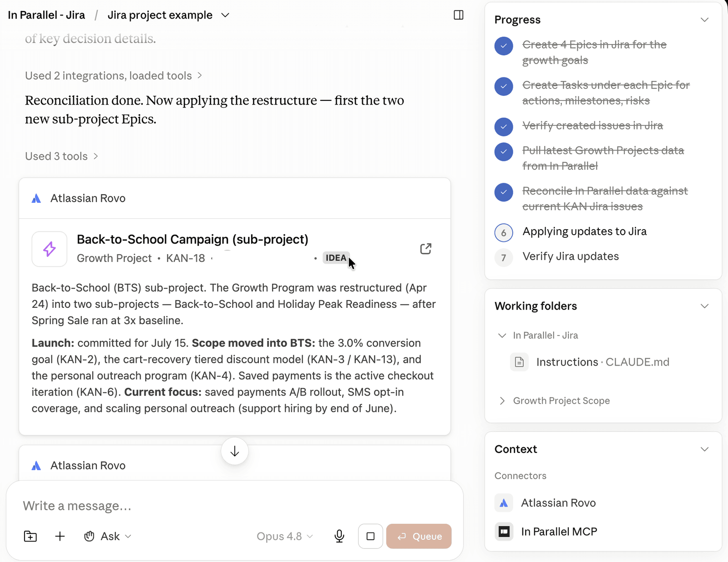Open In Parallel - Jira breadcrumb
Viewport: 728px width, 562px height.
click(x=46, y=15)
